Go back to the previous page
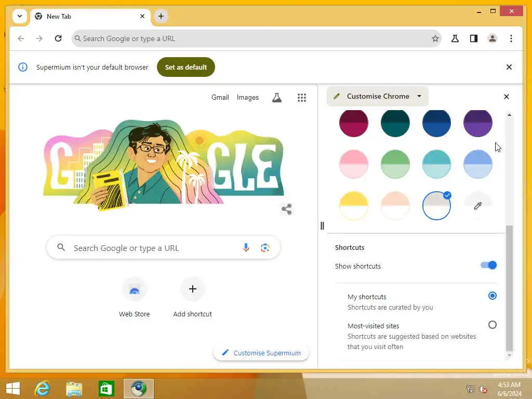The height and width of the screenshot is (399, 532). click(21, 38)
